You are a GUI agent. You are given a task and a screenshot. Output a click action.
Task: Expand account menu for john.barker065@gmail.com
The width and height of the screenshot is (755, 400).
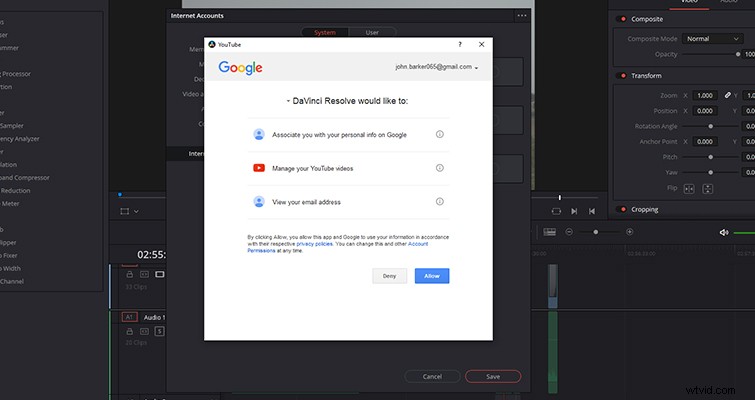coord(476,68)
